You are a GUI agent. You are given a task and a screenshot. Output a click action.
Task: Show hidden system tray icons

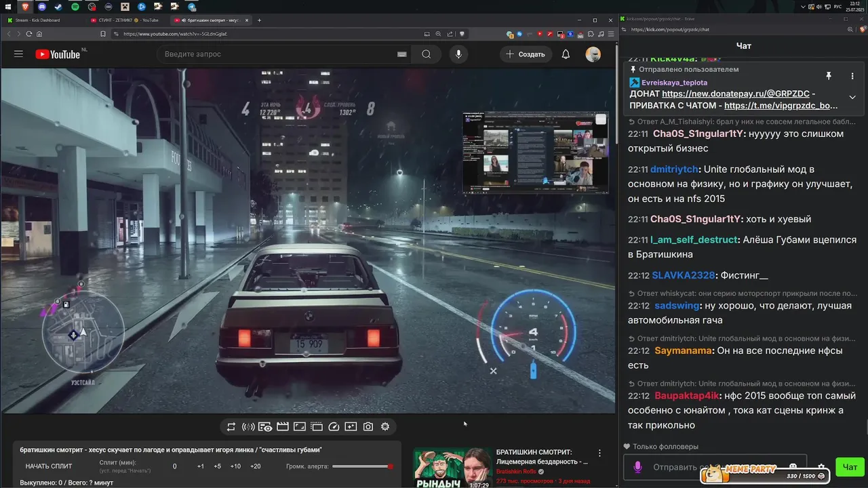pyautogui.click(x=803, y=7)
